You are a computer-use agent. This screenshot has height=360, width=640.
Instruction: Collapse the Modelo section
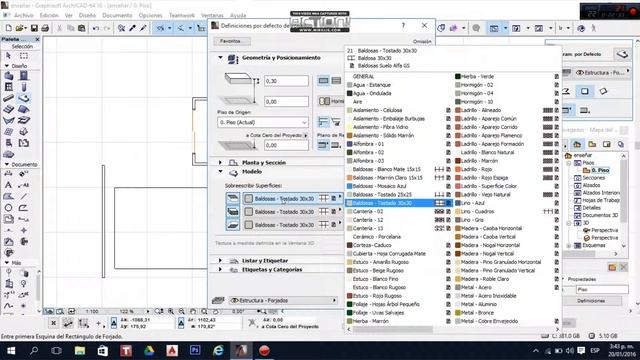click(220, 172)
